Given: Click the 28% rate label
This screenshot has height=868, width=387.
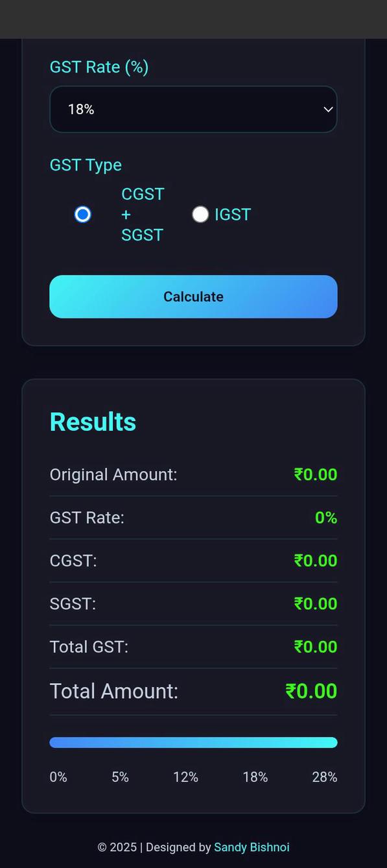Looking at the screenshot, I should point(324,777).
